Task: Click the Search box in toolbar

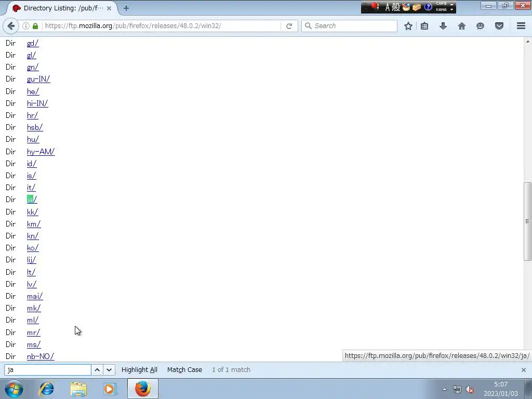Action: click(350, 26)
